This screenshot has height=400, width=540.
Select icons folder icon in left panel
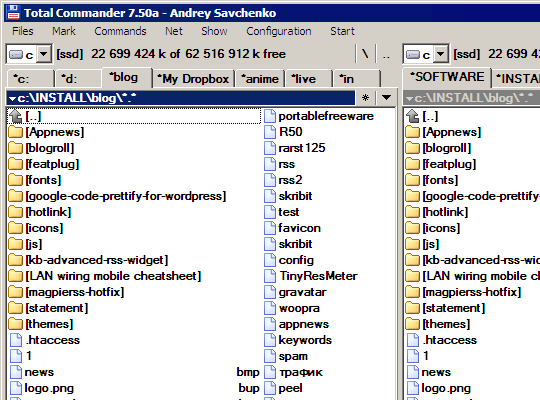tap(15, 228)
